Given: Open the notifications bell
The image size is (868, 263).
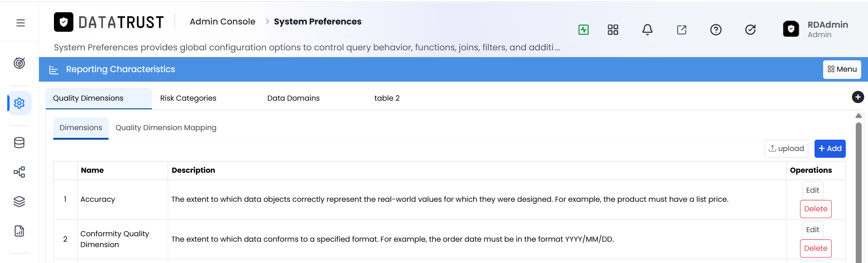Looking at the screenshot, I should pos(647,30).
